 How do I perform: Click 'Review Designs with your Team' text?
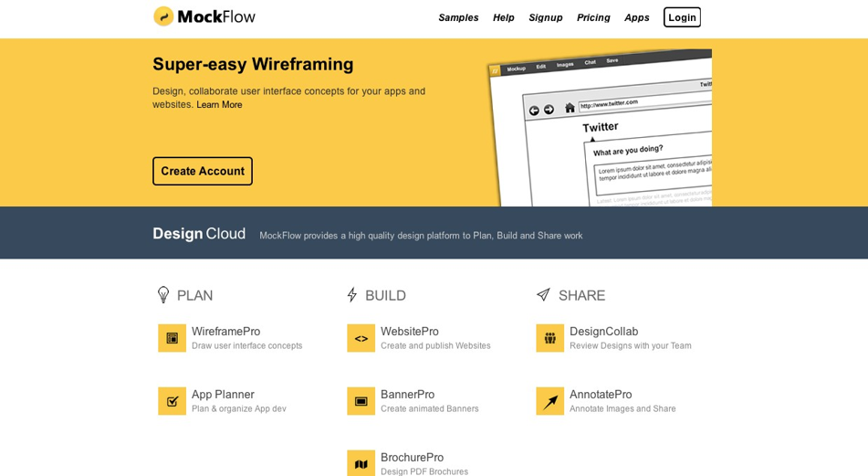[631, 345]
